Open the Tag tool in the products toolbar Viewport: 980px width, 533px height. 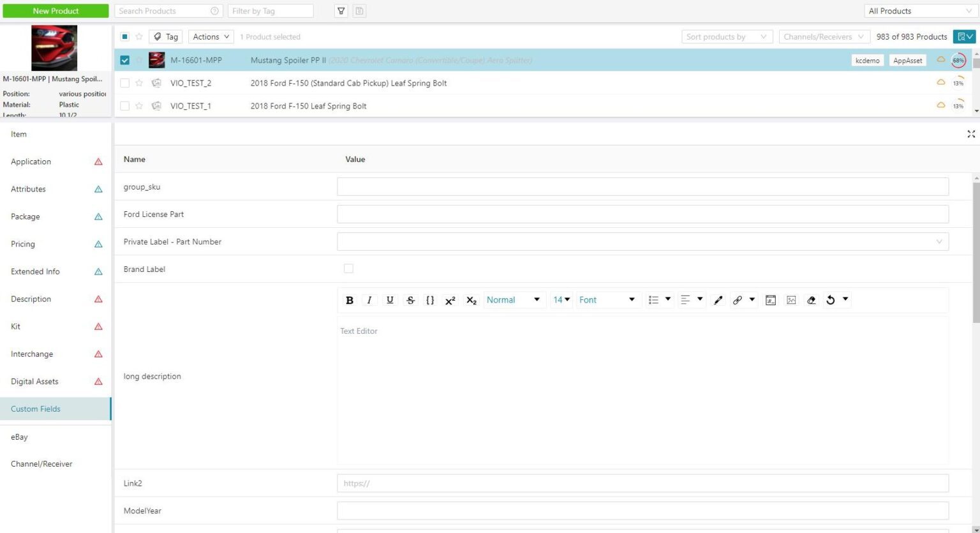[165, 36]
